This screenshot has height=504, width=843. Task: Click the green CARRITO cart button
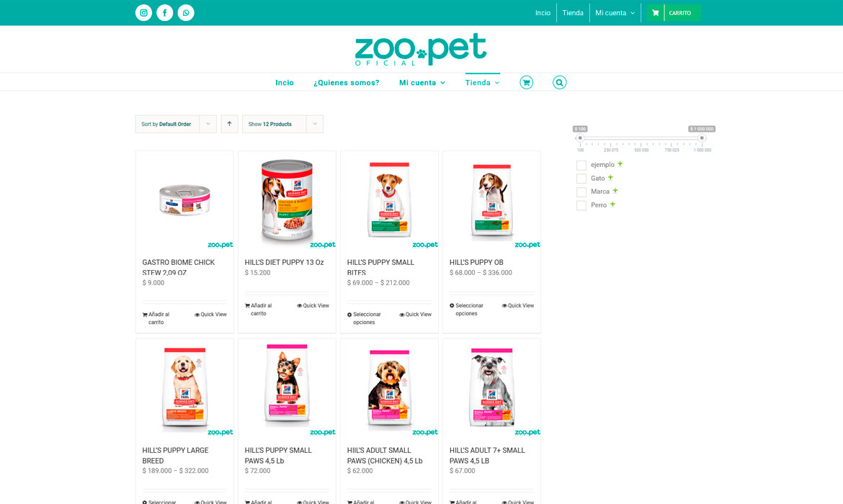point(674,13)
